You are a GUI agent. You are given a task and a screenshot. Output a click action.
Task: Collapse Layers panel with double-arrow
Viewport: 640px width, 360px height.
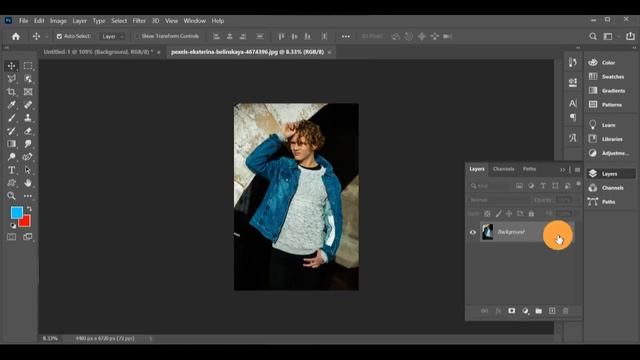[x=563, y=170]
